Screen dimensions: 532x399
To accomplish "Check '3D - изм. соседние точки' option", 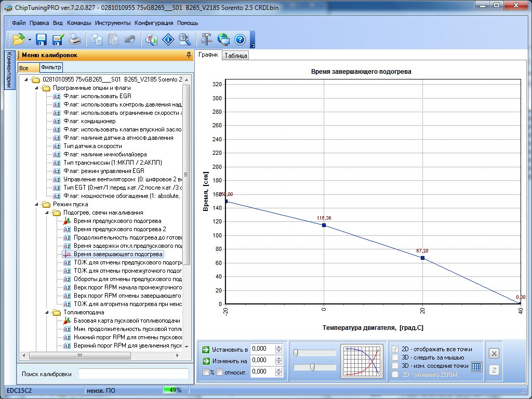I will tap(395, 366).
